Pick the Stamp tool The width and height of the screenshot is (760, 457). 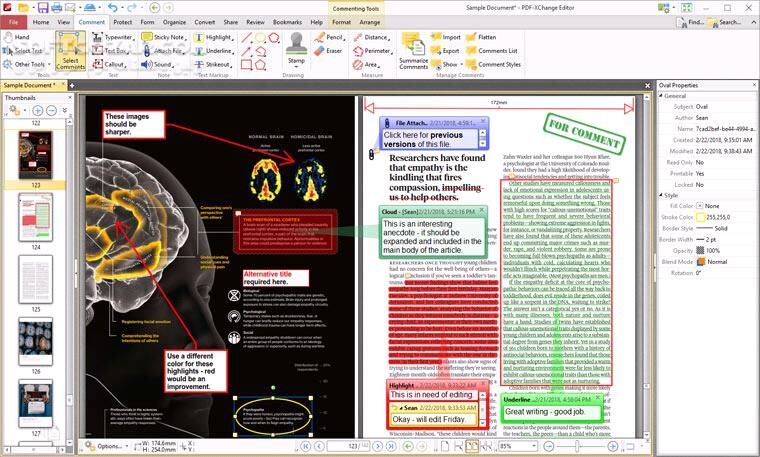(x=296, y=46)
